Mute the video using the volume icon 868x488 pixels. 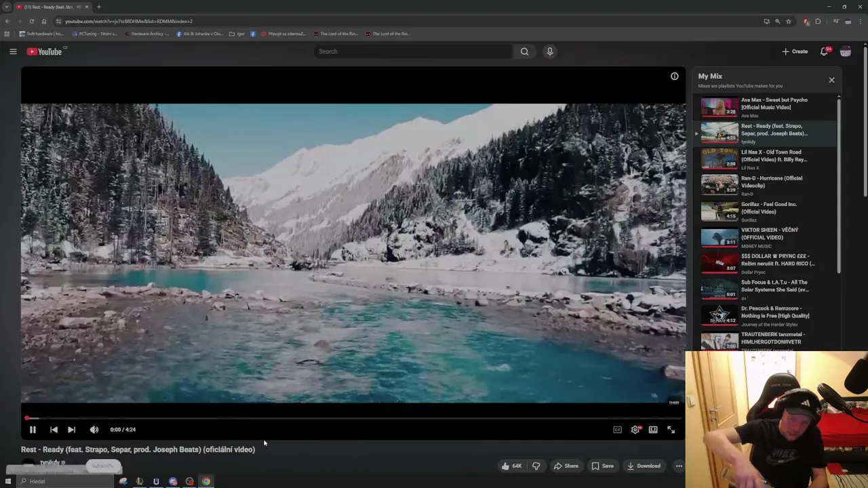point(94,430)
